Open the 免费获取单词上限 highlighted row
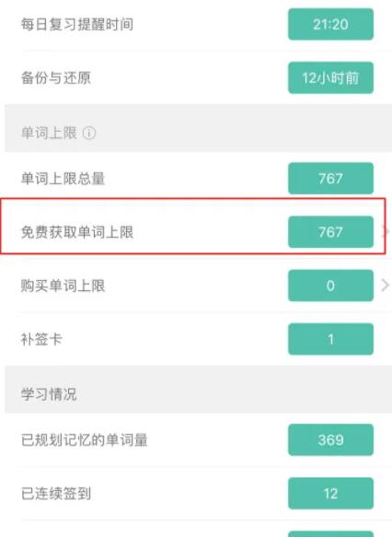 tap(193, 226)
